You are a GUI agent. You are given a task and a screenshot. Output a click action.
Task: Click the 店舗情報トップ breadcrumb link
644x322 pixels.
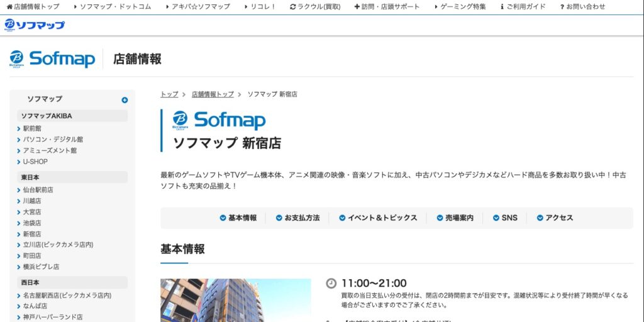click(213, 94)
